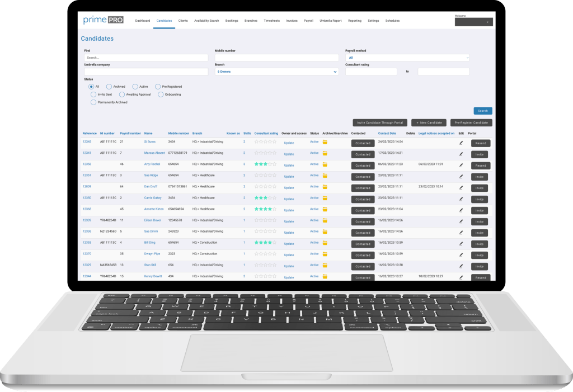The width and height of the screenshot is (573, 392).
Task: Click the Find search input field
Action: point(146,58)
